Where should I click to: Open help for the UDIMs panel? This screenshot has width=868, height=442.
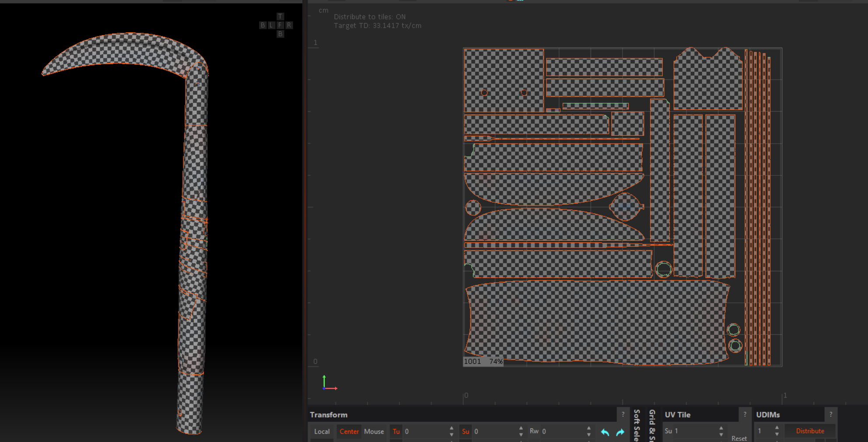(830, 414)
